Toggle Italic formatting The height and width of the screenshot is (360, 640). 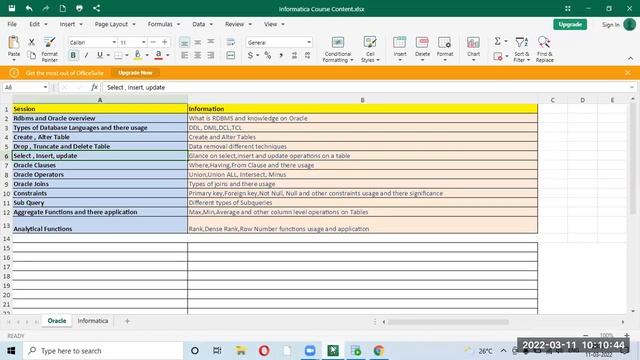[x=86, y=55]
